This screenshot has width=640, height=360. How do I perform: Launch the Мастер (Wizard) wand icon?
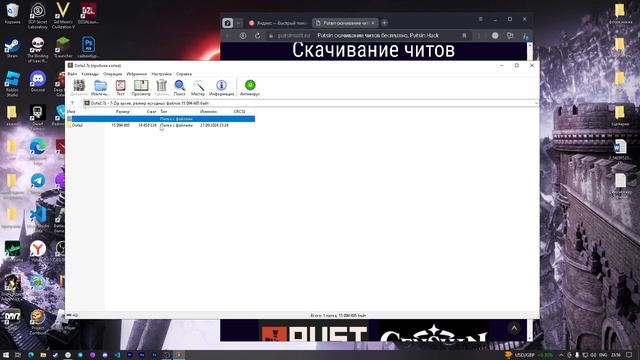click(198, 87)
